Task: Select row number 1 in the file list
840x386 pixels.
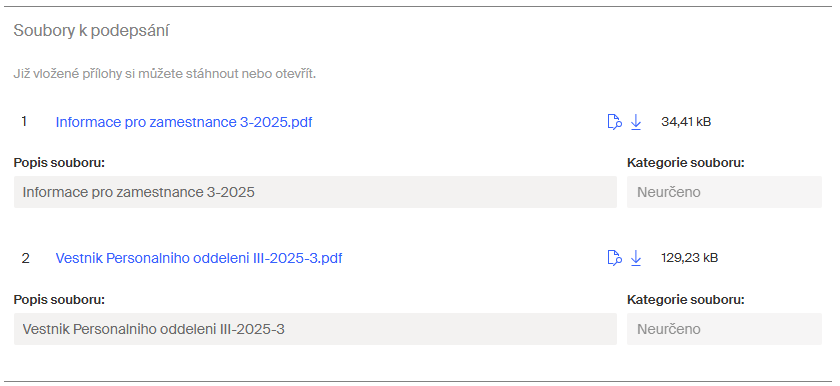Action: click(24, 122)
